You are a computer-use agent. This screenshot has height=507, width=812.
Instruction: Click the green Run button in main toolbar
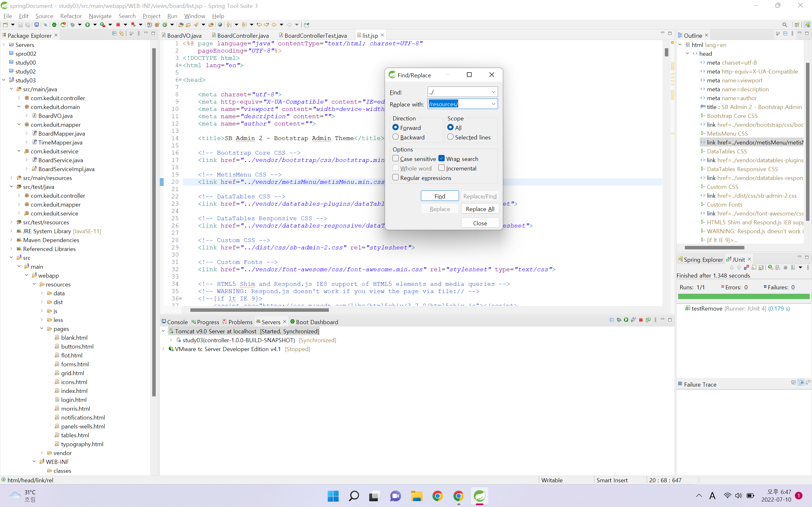click(88, 24)
